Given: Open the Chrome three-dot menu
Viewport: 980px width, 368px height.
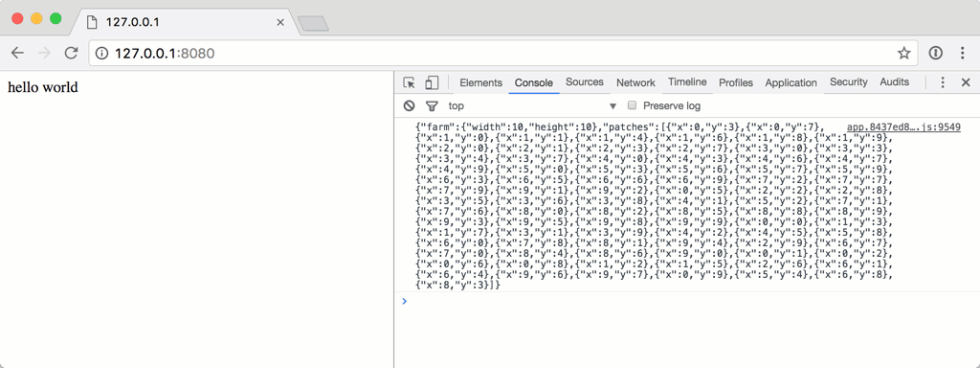Looking at the screenshot, I should (x=963, y=54).
